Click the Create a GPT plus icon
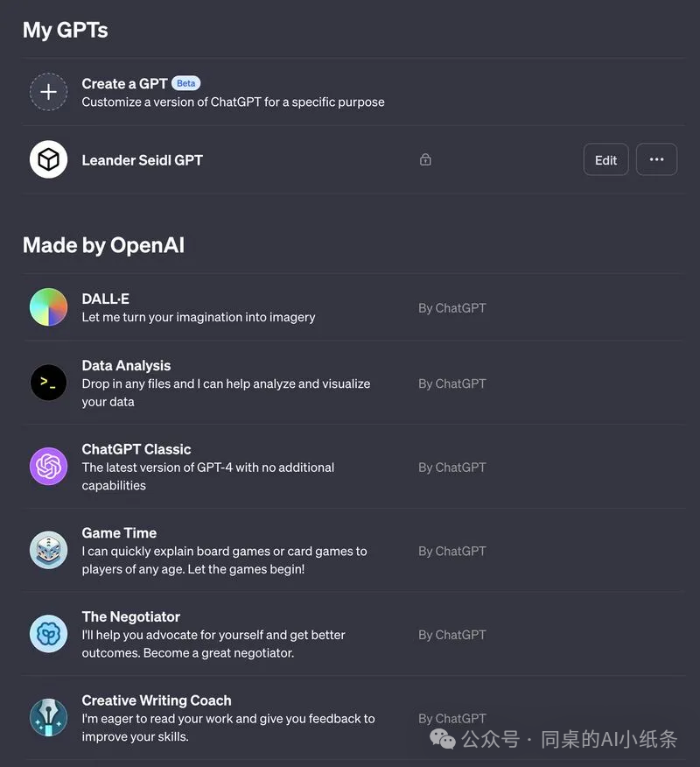 click(49, 92)
